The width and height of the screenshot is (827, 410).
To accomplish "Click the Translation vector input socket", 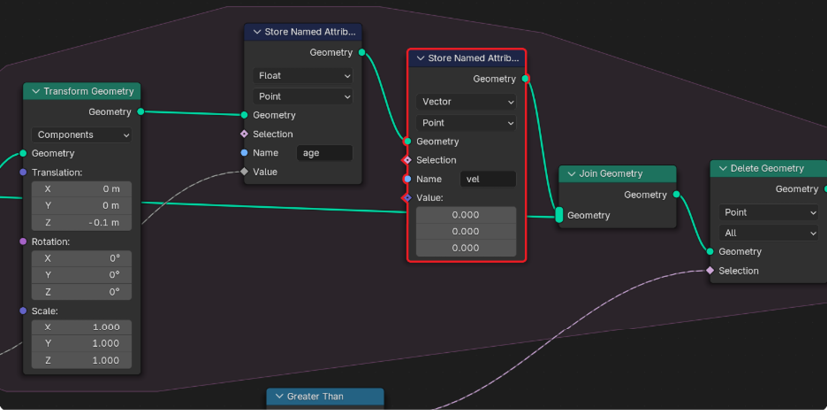I will tap(23, 172).
